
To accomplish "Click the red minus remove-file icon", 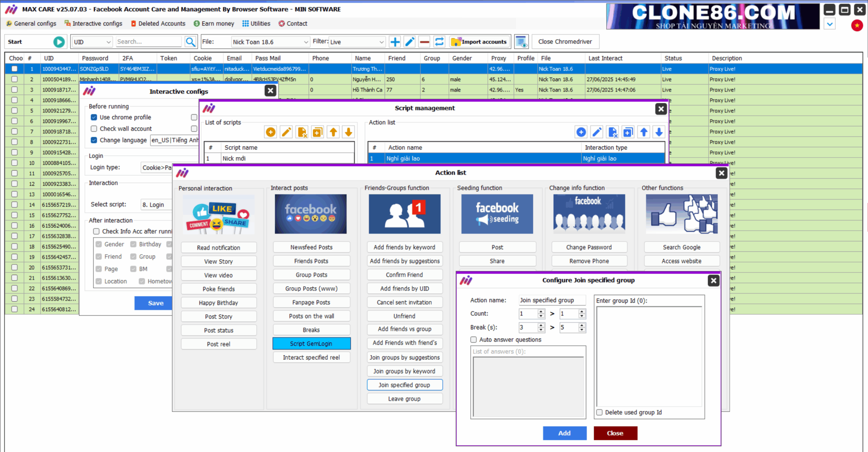I will click(424, 42).
